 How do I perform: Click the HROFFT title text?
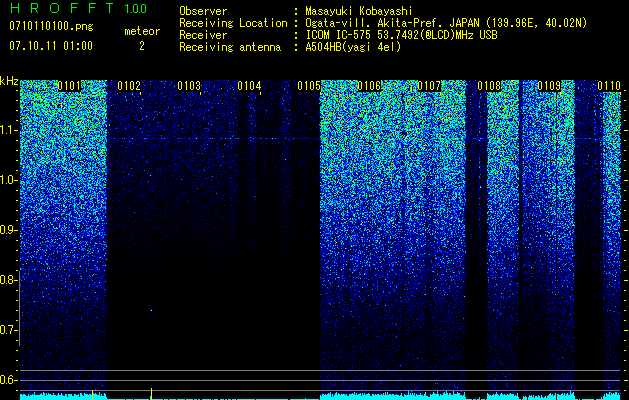coord(62,8)
